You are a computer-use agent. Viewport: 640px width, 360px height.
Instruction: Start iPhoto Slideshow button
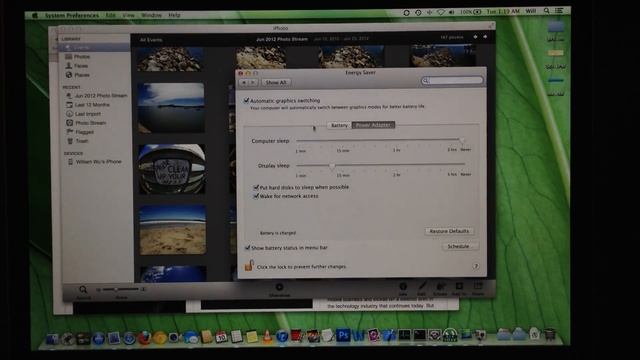(280, 288)
